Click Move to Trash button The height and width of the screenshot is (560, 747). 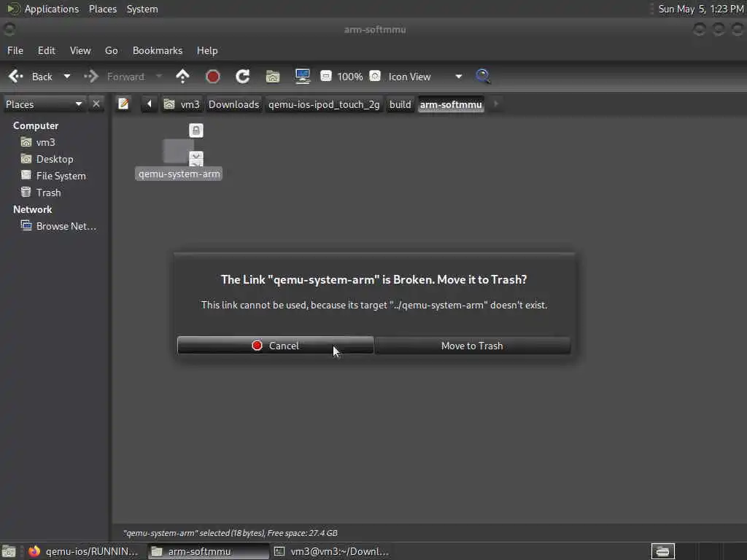tap(472, 346)
